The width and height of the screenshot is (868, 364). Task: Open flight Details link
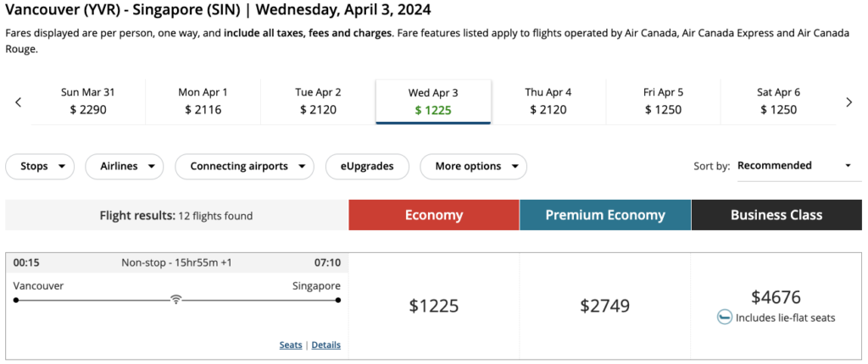pos(325,345)
